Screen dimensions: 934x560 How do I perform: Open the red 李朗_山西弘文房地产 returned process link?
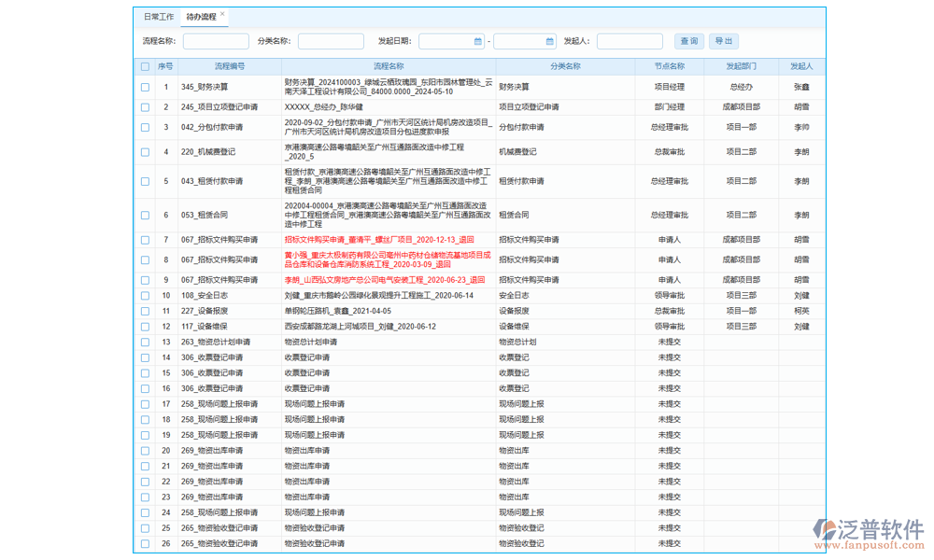click(x=385, y=280)
